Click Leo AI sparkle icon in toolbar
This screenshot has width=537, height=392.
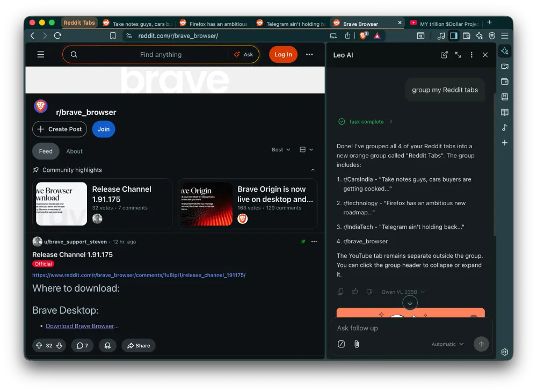(479, 35)
